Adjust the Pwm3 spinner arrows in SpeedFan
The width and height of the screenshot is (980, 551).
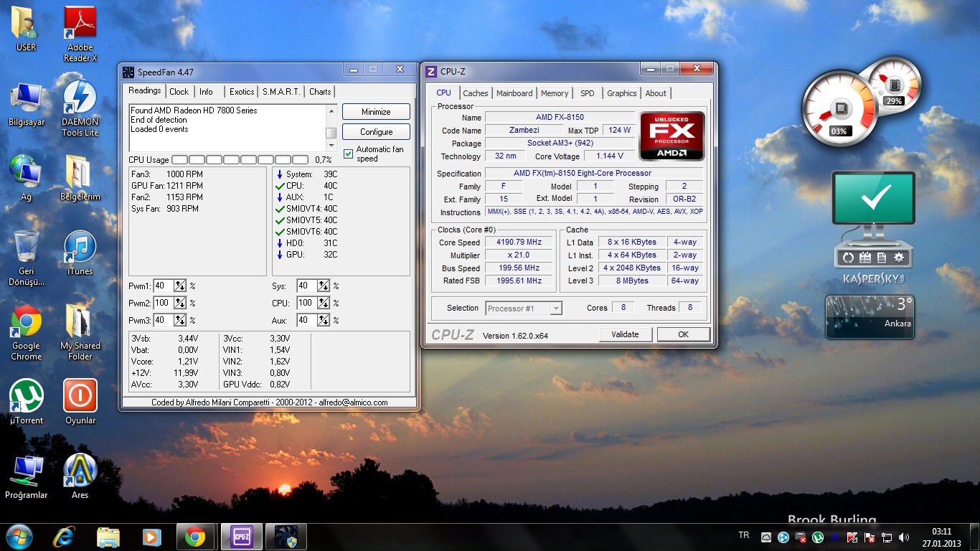point(180,320)
